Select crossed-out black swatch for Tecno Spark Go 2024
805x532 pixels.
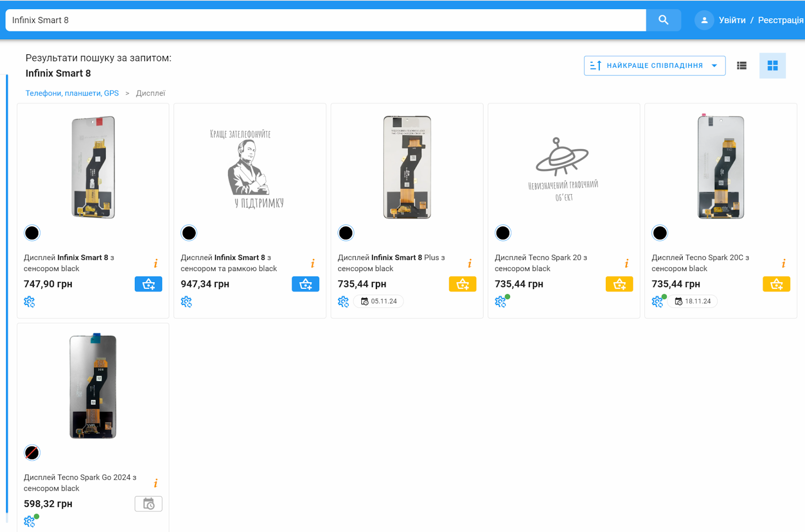click(x=32, y=453)
